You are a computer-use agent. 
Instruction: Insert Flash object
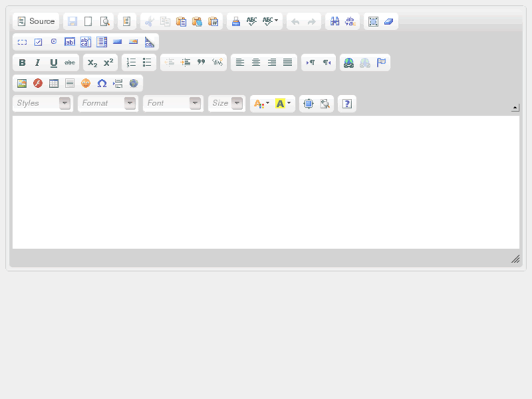click(38, 83)
